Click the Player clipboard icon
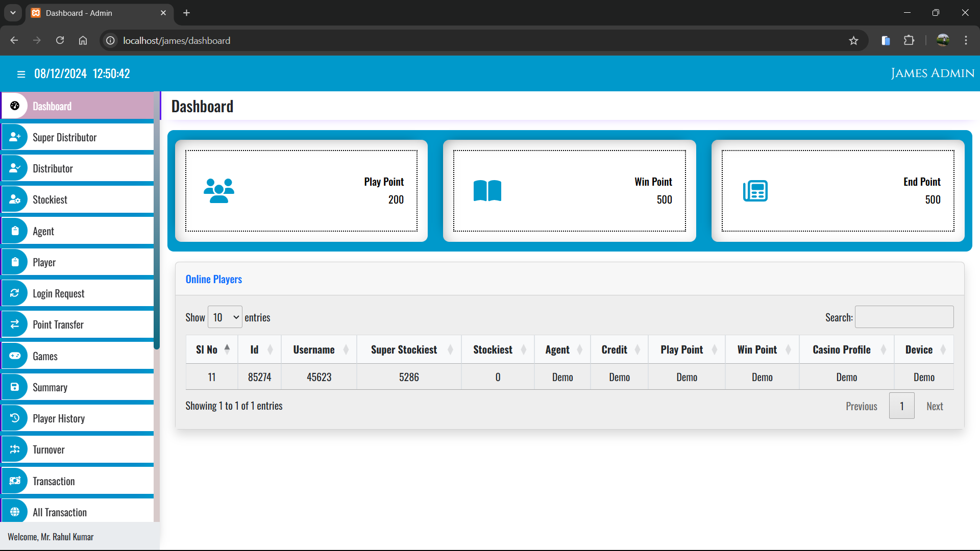Viewport: 980px width, 551px height. pyautogui.click(x=15, y=262)
